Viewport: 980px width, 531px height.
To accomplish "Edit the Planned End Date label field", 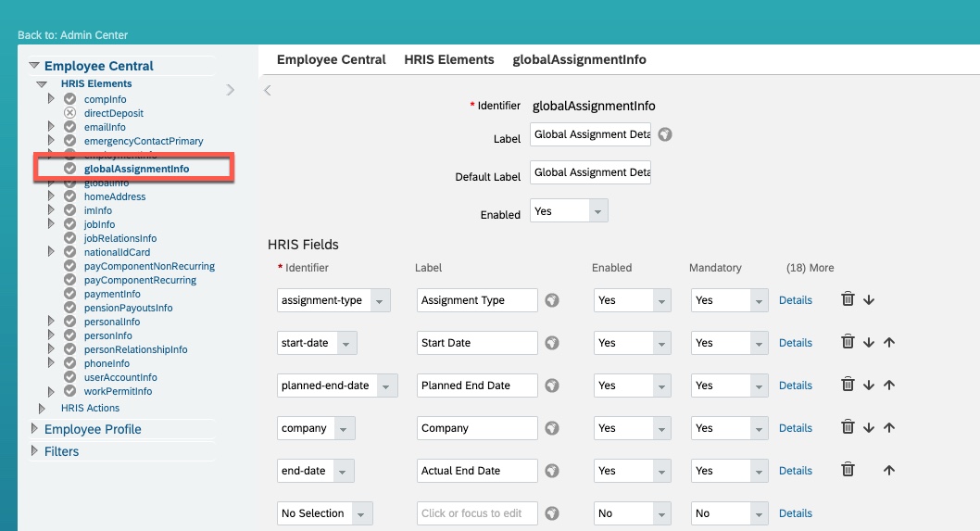I will tap(477, 386).
